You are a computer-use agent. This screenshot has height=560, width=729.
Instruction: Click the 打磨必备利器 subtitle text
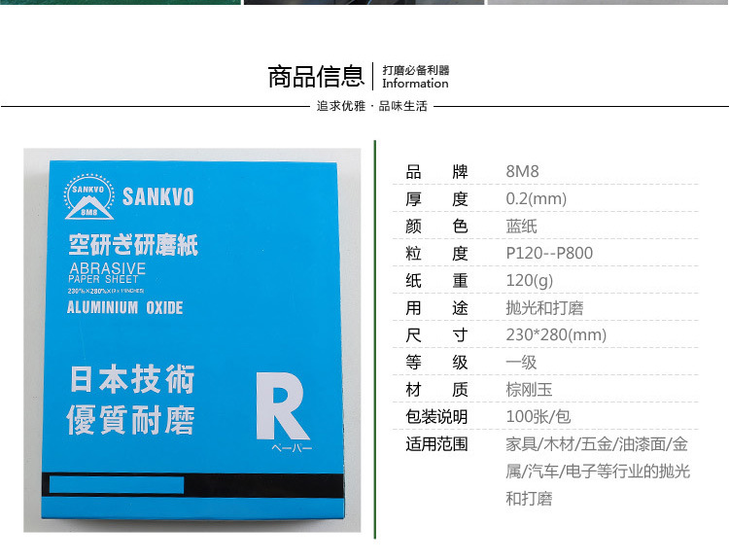(x=416, y=70)
